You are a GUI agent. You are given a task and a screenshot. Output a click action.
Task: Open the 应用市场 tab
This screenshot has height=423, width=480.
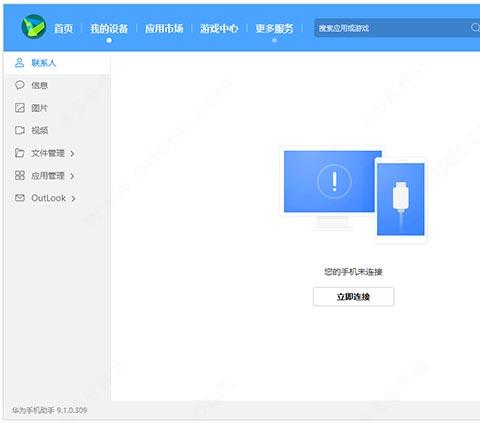[x=164, y=29]
